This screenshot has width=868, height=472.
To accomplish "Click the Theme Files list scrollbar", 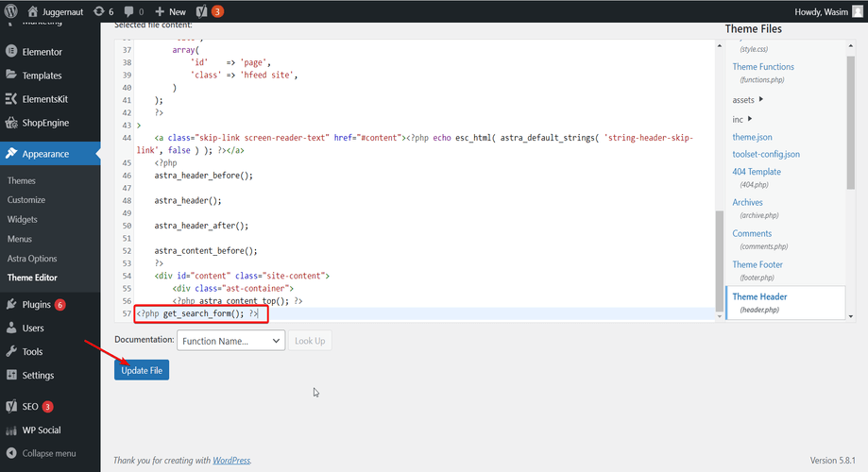I will click(x=850, y=123).
